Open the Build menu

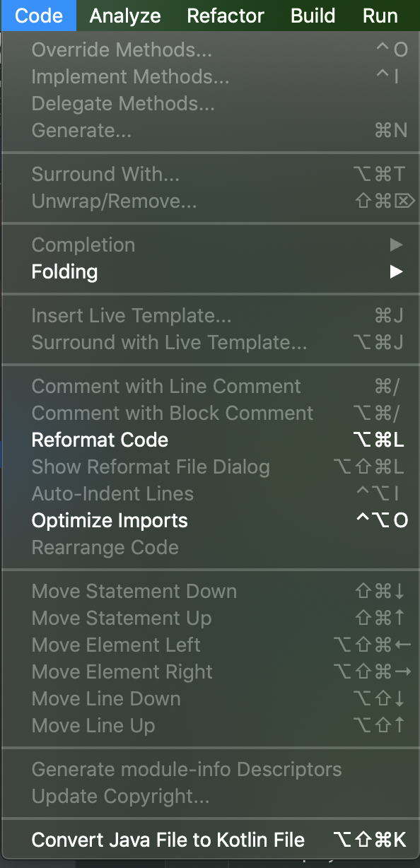click(313, 16)
